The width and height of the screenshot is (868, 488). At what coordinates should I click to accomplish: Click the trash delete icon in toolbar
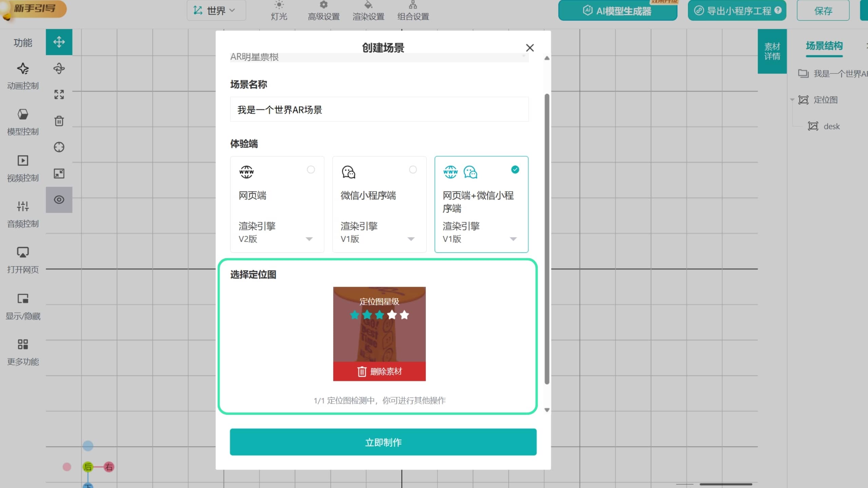[x=59, y=121]
